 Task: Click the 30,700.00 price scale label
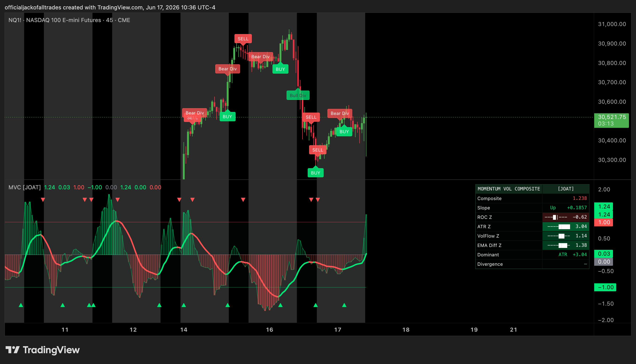(x=612, y=82)
